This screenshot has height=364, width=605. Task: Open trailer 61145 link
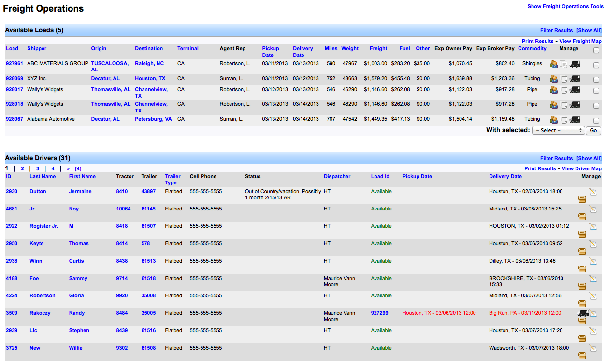tap(148, 209)
